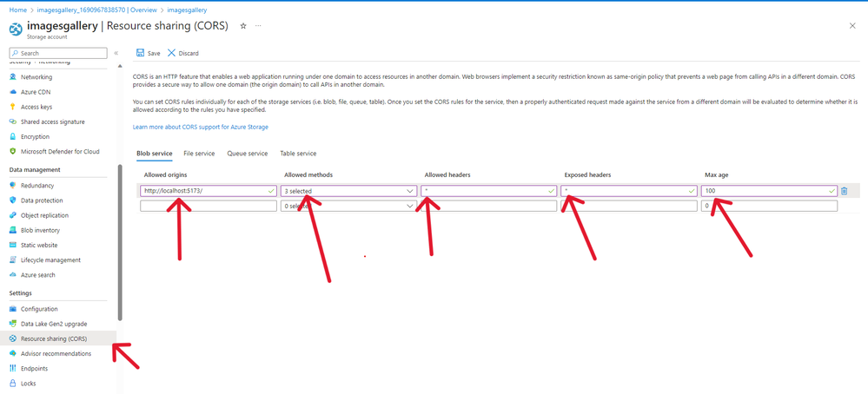The width and height of the screenshot is (868, 394).
Task: Click the Discard X icon
Action: [171, 53]
